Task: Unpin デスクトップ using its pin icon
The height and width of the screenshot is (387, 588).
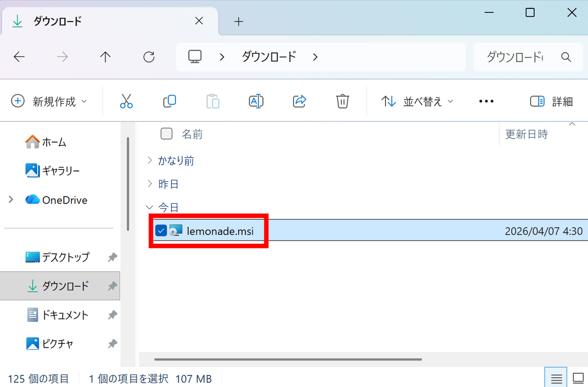Action: 112,257
